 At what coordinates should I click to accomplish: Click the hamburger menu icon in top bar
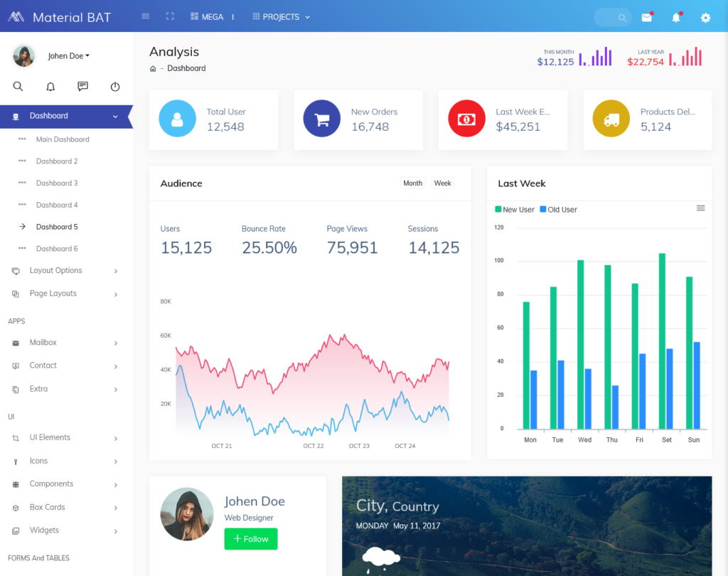click(146, 16)
